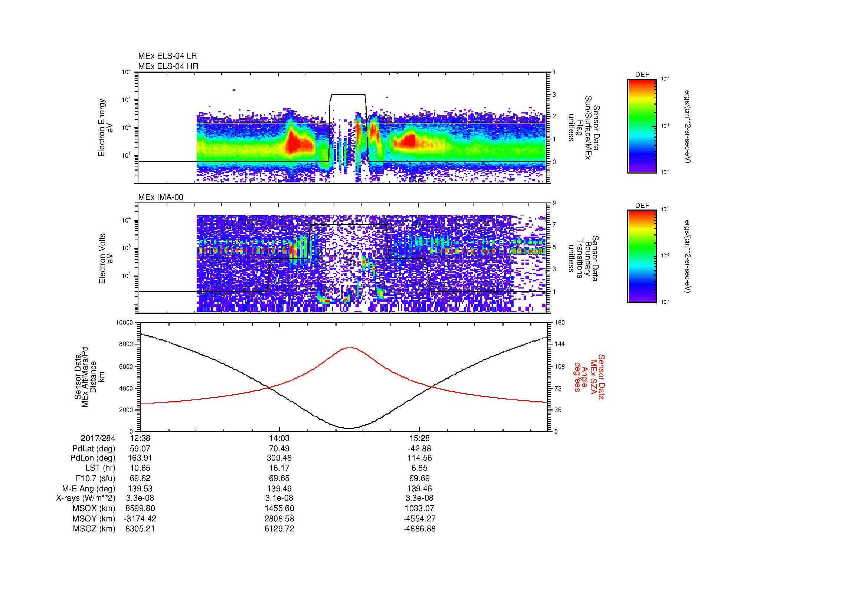Click the MSOY value -4554.27
The width and height of the screenshot is (868, 613).
tap(419, 518)
